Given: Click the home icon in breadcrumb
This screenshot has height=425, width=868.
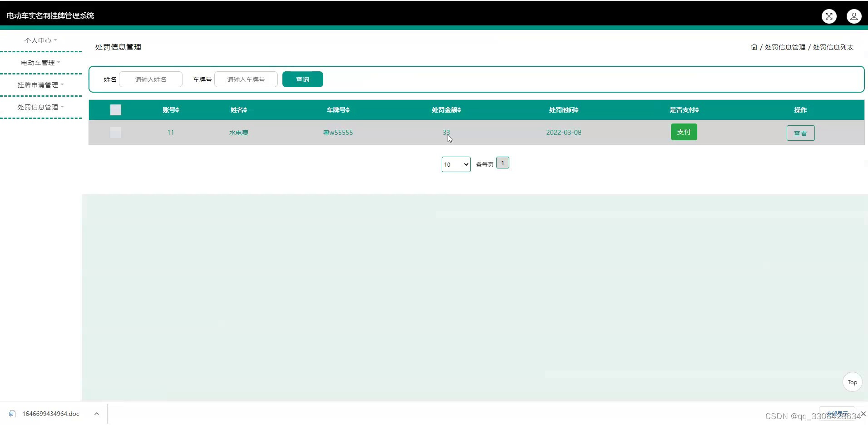Looking at the screenshot, I should point(754,47).
